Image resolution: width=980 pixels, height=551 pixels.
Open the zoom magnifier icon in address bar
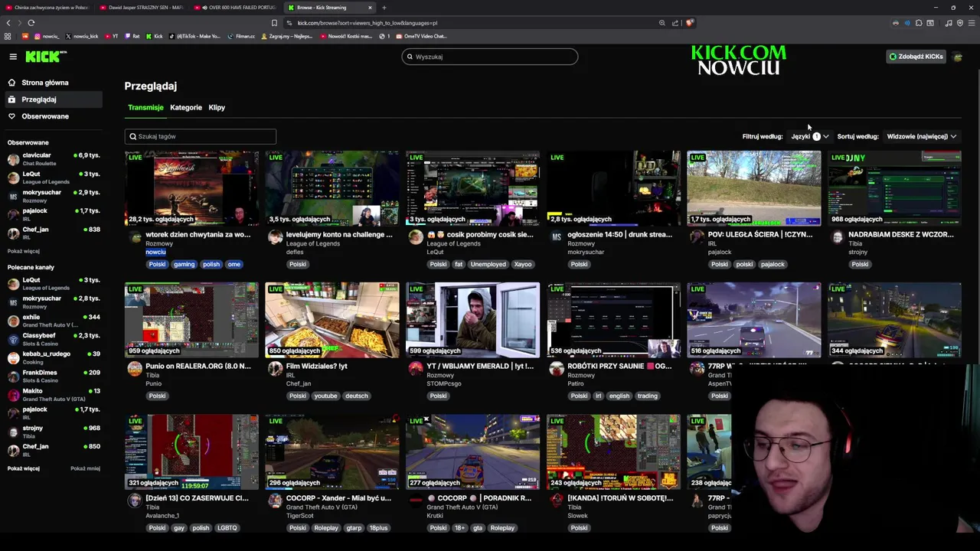(661, 23)
